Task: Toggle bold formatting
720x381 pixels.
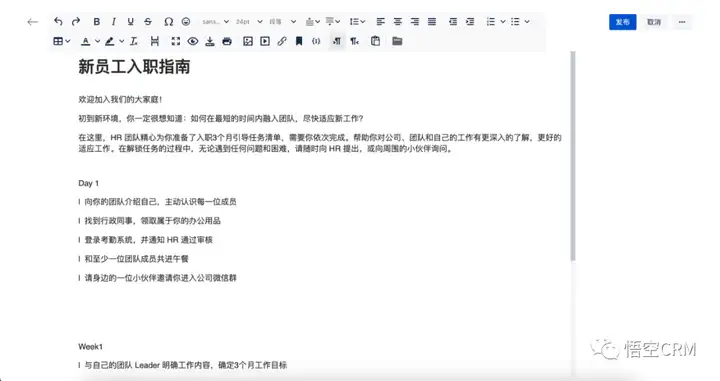Action: pos(96,22)
